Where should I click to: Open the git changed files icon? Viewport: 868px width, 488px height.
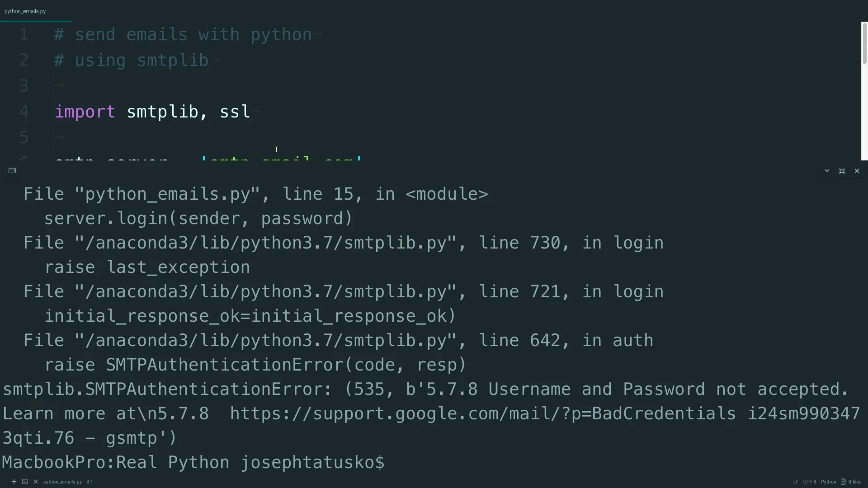pos(843,482)
